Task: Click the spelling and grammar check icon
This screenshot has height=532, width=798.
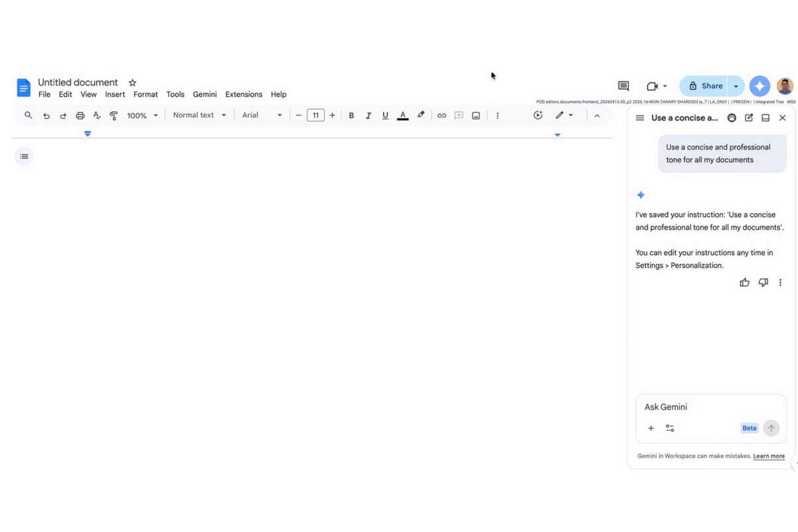Action: [96, 116]
